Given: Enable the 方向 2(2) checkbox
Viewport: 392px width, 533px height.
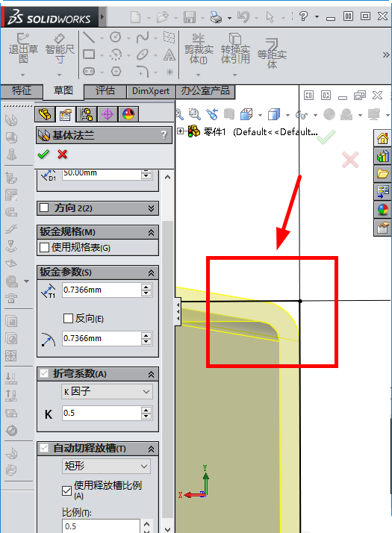Looking at the screenshot, I should (44, 208).
